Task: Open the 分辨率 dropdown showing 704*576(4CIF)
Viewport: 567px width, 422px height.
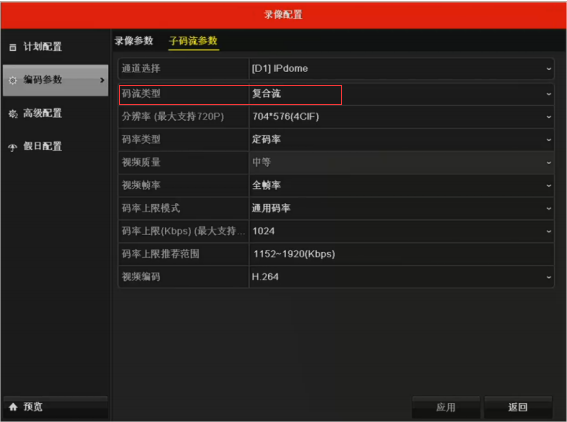Action: click(401, 117)
